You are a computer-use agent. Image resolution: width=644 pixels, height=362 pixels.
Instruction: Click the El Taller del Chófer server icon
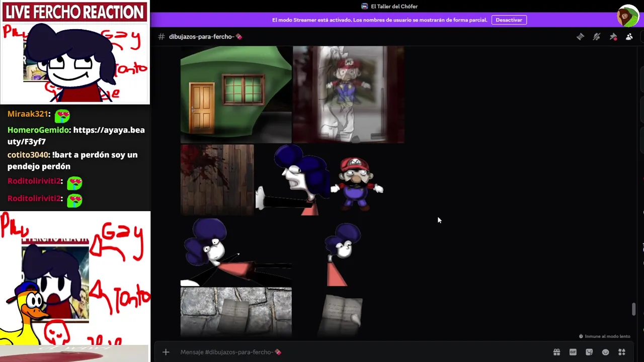coord(364,6)
